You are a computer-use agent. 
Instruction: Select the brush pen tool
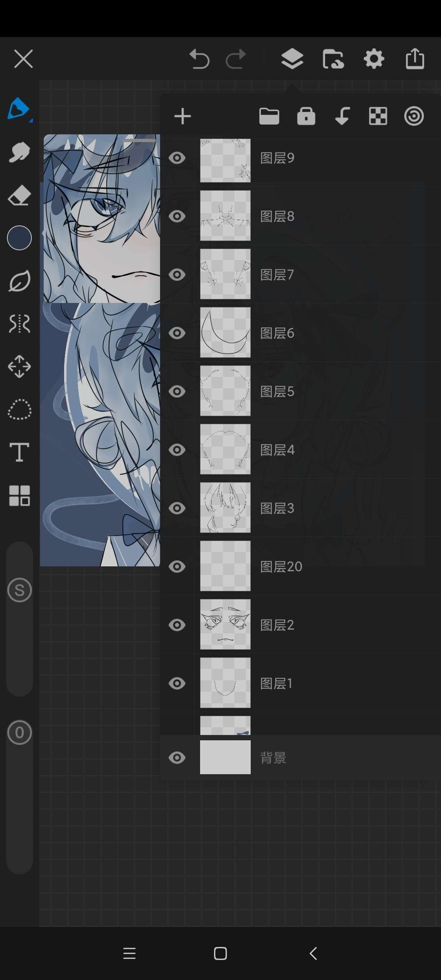tap(19, 109)
